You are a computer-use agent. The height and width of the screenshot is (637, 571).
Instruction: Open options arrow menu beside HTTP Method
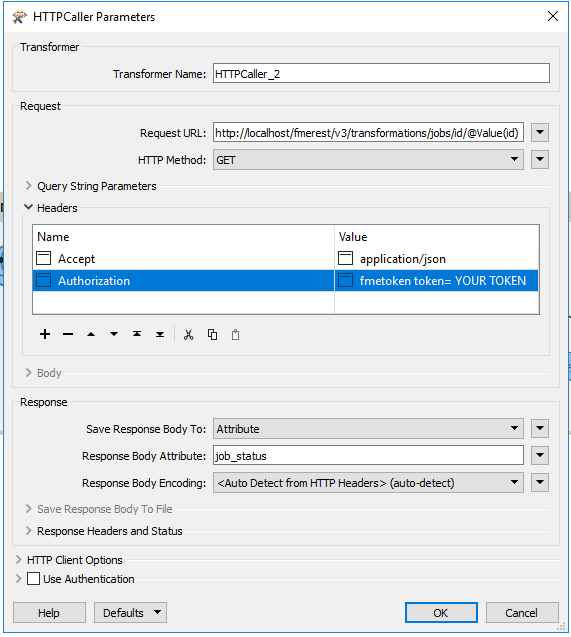(x=540, y=159)
